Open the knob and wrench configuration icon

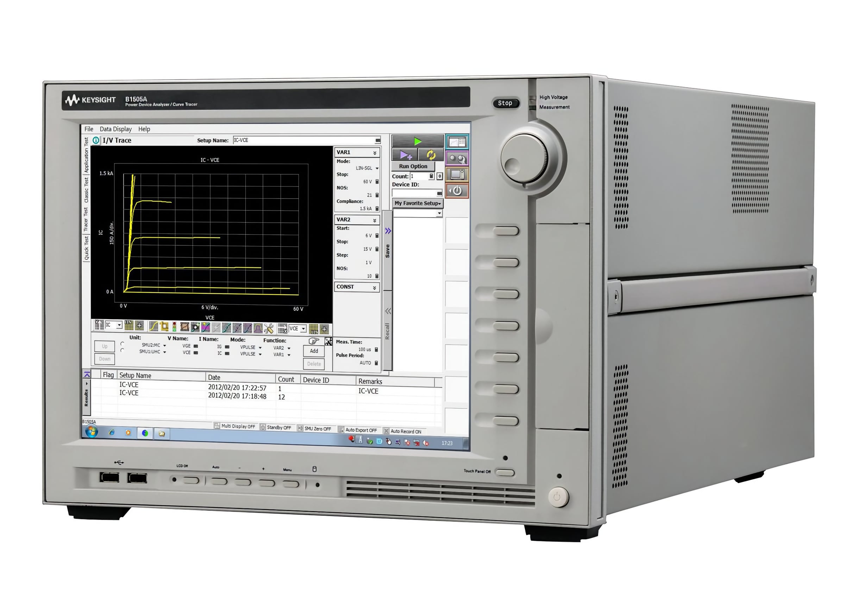[457, 159]
